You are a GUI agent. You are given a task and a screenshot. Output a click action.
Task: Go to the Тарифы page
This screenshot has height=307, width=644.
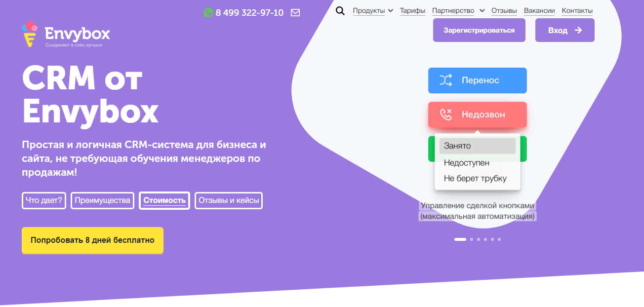coord(412,10)
